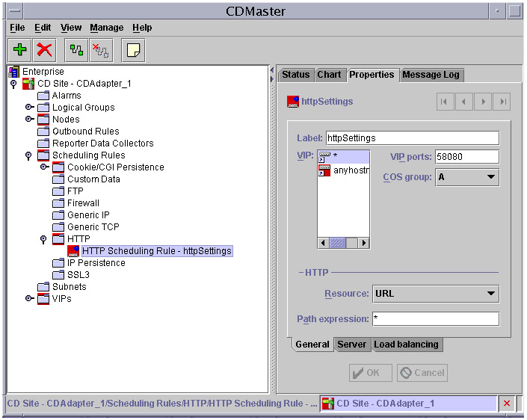
Task: Collapse the HTTP scheduling rules node
Action: (43, 240)
